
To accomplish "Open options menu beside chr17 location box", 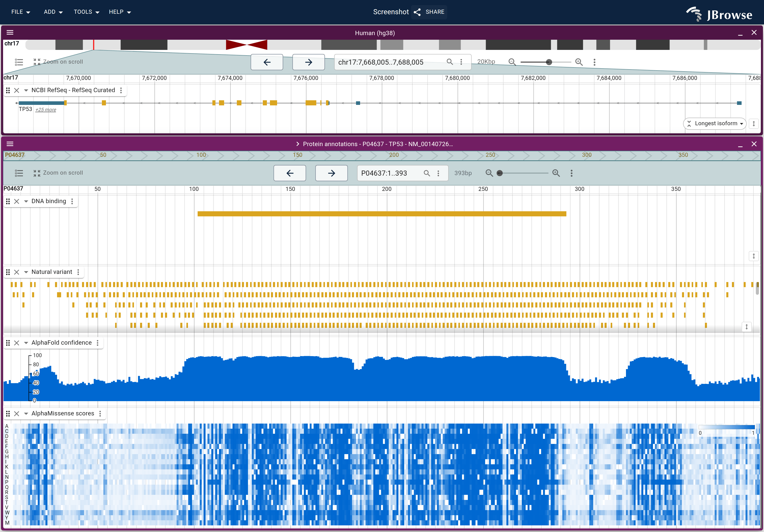I will [461, 62].
